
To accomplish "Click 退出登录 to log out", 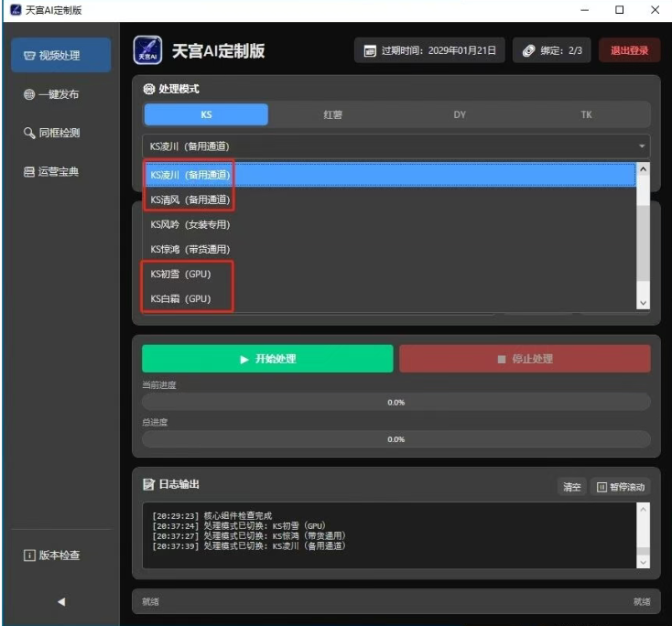I will tap(629, 50).
